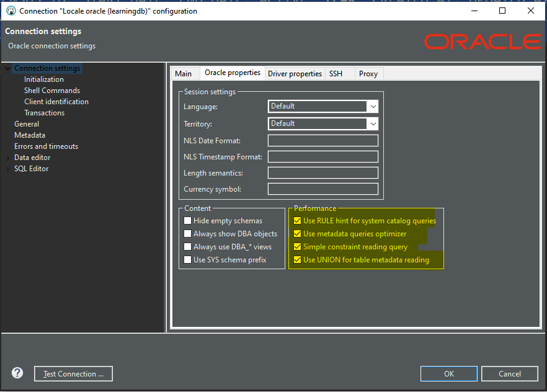Image resolution: width=547 pixels, height=392 pixels.
Task: Enable Use SYS schema prefix
Action: point(188,260)
